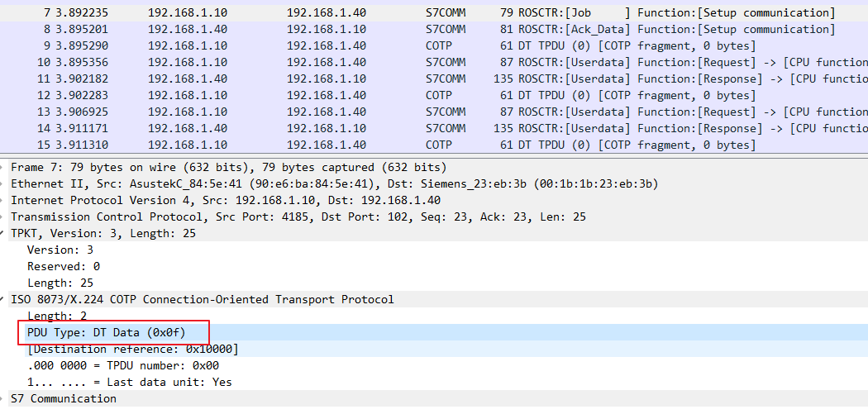Collapse the TPKT section
Image resolution: width=868 pixels, height=414 pixels.
[4, 233]
